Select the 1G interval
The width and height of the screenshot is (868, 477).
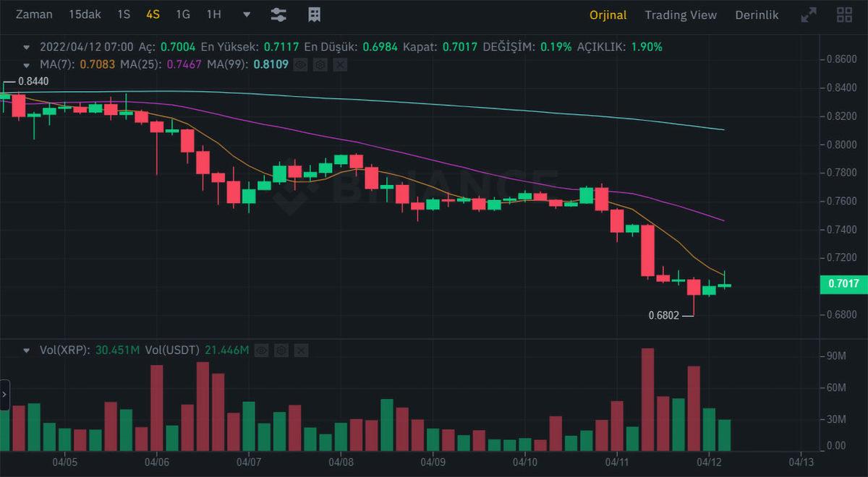pyautogui.click(x=183, y=15)
